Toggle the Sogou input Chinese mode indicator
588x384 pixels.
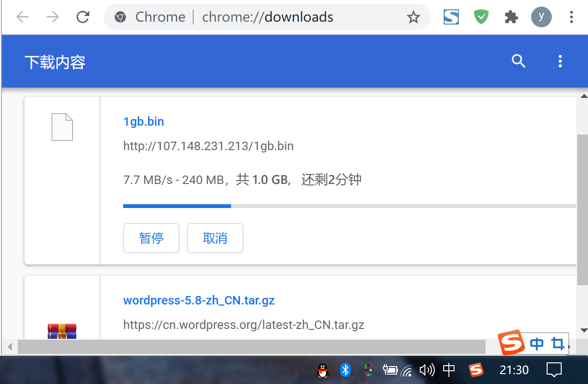536,344
